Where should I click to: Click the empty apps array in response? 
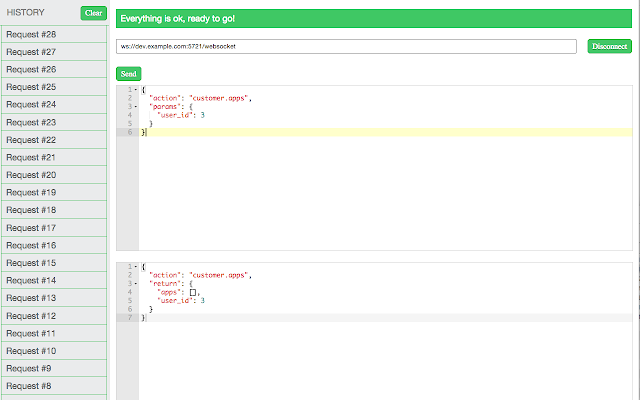[x=193, y=292]
